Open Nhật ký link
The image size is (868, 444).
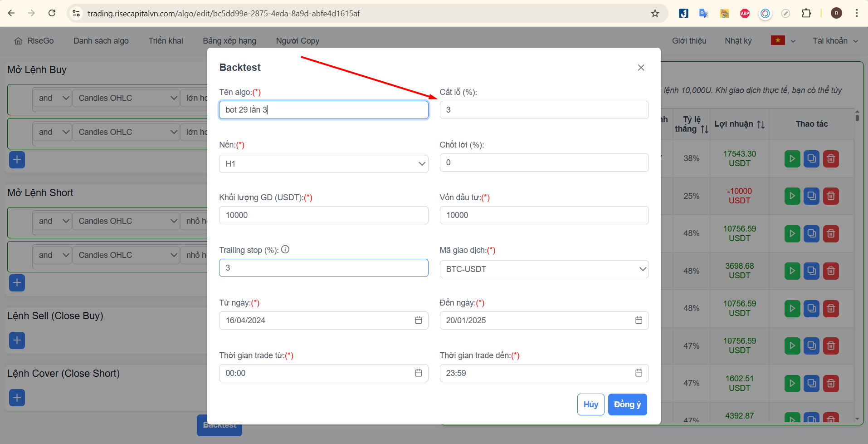738,41
